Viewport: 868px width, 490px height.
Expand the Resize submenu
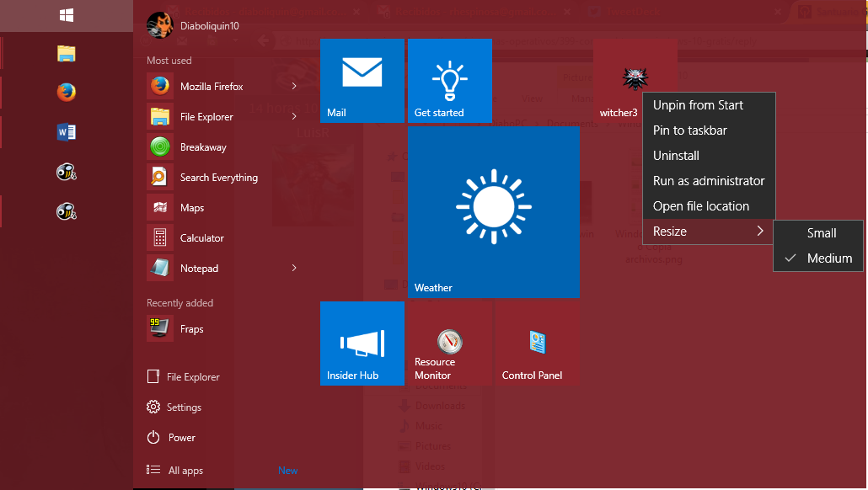click(708, 232)
